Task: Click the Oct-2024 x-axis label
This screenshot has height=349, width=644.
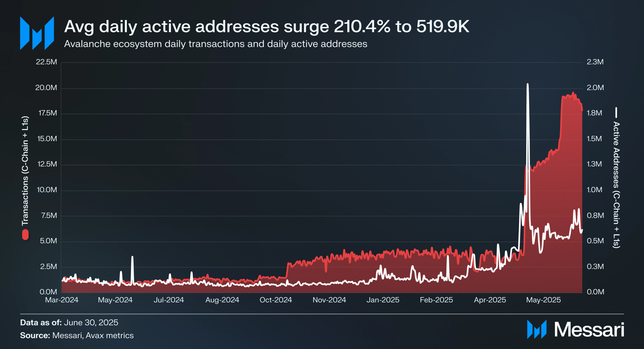Action: pos(276,300)
